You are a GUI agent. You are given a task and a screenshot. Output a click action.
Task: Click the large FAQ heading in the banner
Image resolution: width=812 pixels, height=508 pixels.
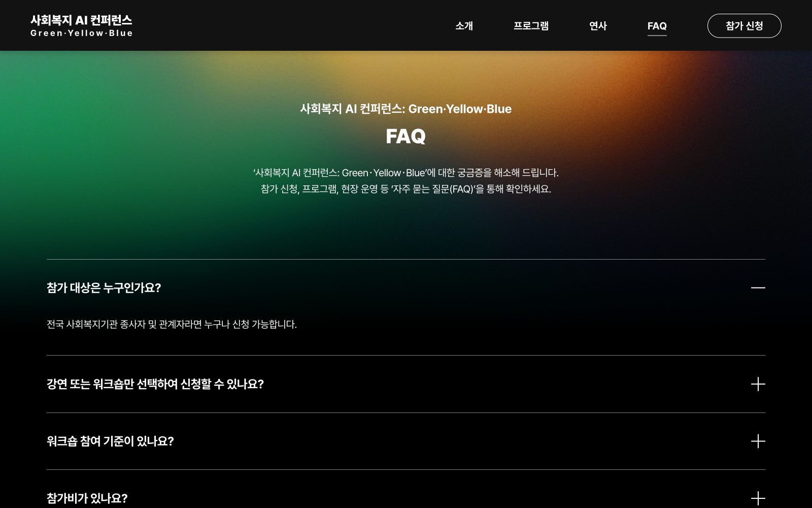(405, 136)
